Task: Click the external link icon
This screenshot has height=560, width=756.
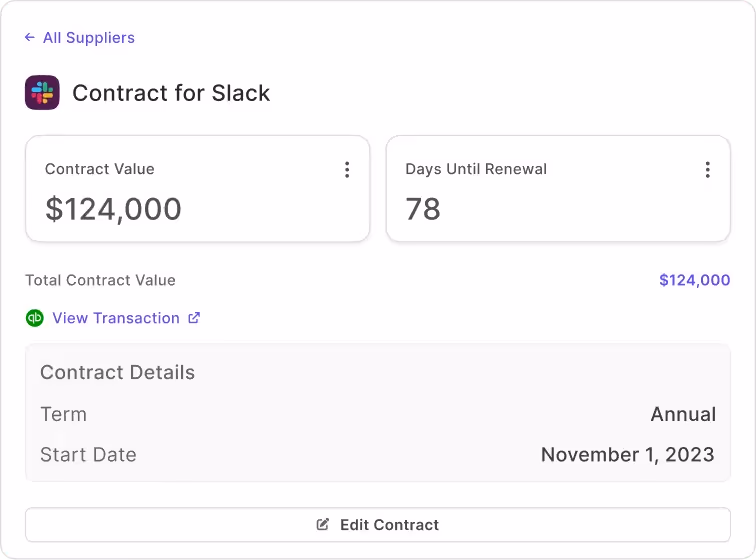Action: point(194,318)
